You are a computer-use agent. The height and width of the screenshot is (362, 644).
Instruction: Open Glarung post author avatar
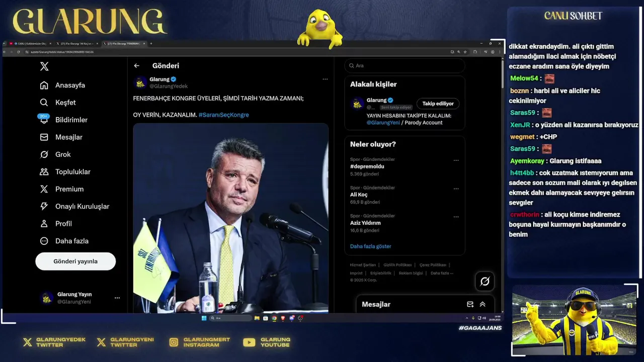141,82
